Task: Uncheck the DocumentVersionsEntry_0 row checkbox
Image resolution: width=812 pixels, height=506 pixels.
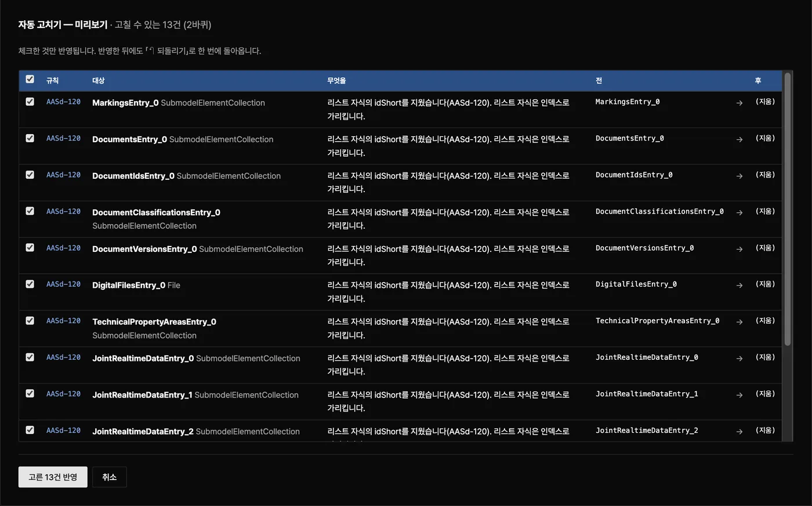Action: [x=30, y=248]
